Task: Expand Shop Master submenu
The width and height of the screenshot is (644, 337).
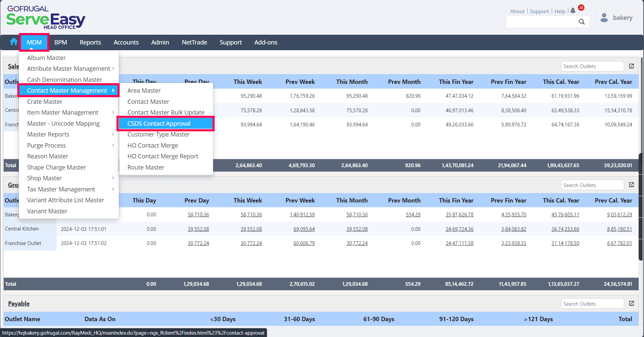Action: tap(113, 178)
